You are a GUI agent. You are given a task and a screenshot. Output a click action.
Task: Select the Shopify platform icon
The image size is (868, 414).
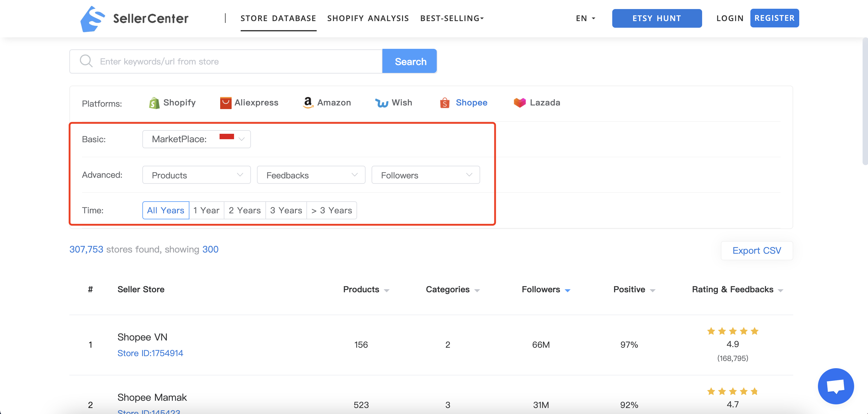(154, 103)
